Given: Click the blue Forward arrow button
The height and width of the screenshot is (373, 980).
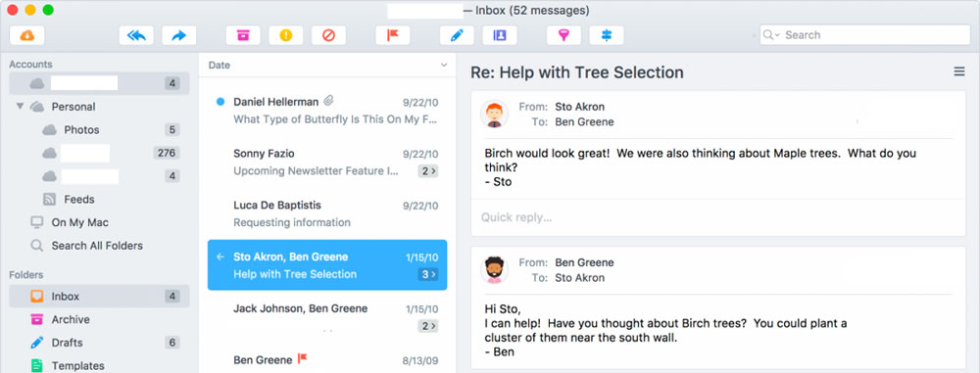Looking at the screenshot, I should coord(178,35).
